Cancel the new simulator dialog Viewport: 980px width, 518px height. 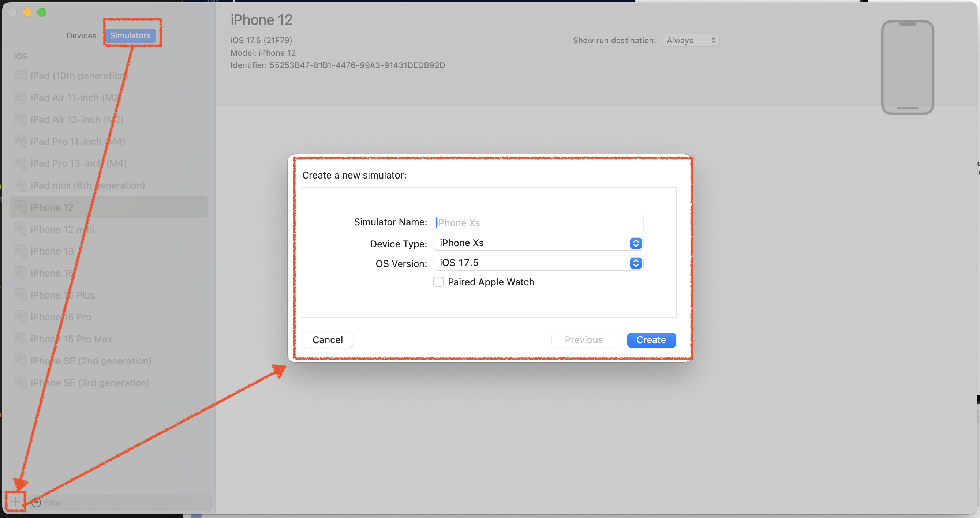click(328, 339)
